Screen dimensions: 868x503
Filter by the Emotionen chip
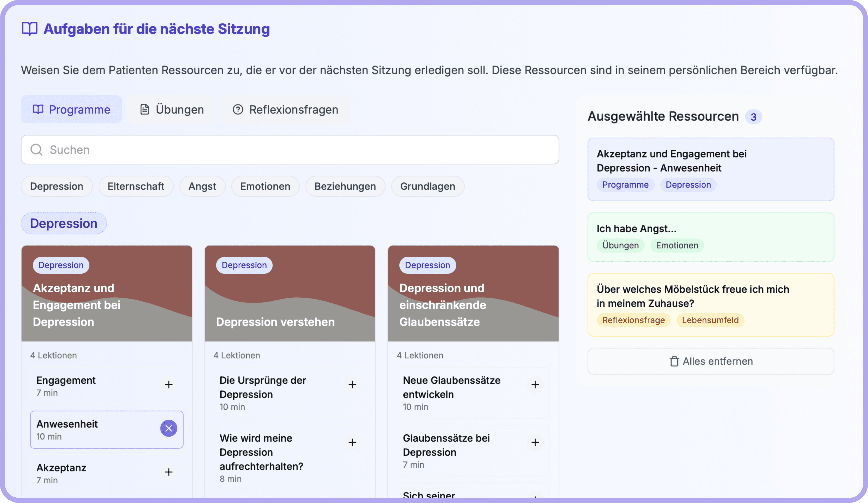click(x=265, y=186)
